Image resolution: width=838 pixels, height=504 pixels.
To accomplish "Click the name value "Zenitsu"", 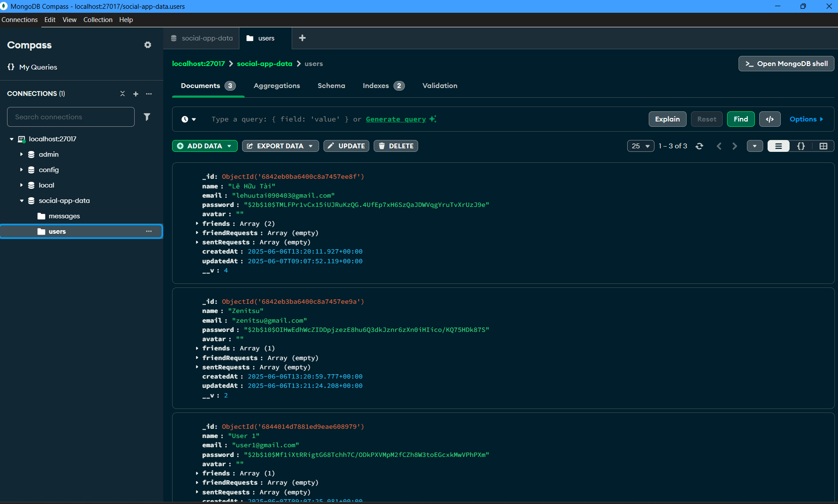I will [x=246, y=311].
